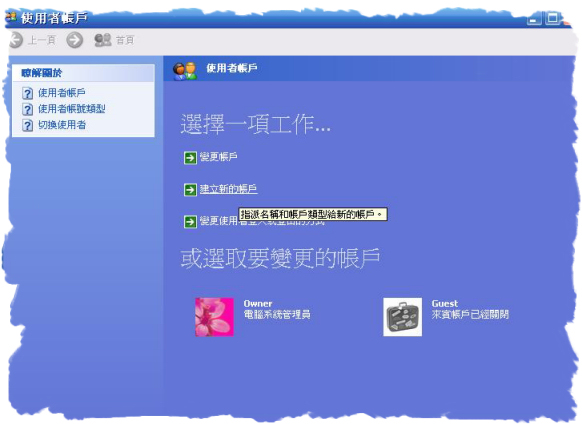The image size is (582, 426).
Task: Open the 變更帳戶 task link
Action: [219, 157]
